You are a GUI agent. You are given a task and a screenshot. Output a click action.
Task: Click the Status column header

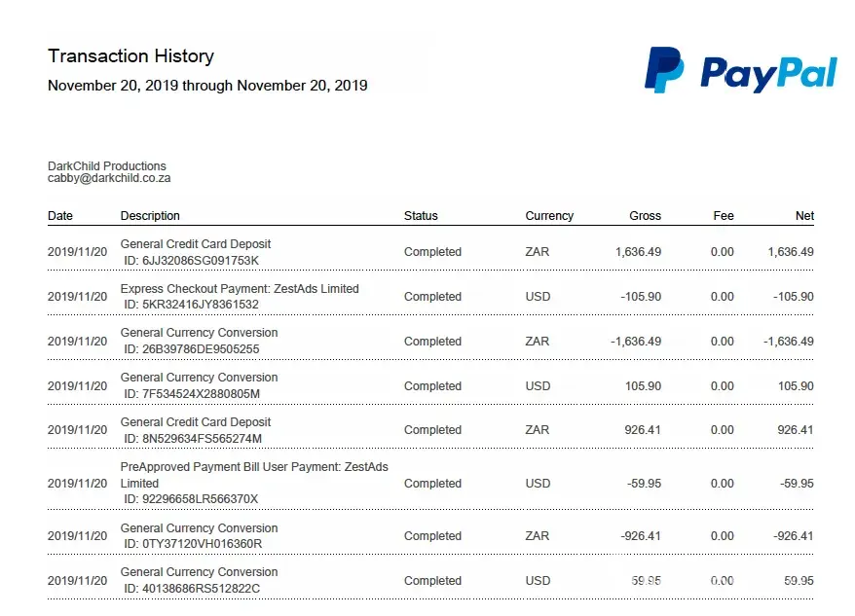coord(421,216)
